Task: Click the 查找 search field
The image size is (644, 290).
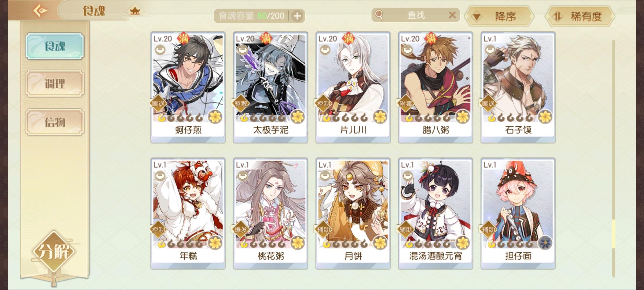Action: (416, 15)
